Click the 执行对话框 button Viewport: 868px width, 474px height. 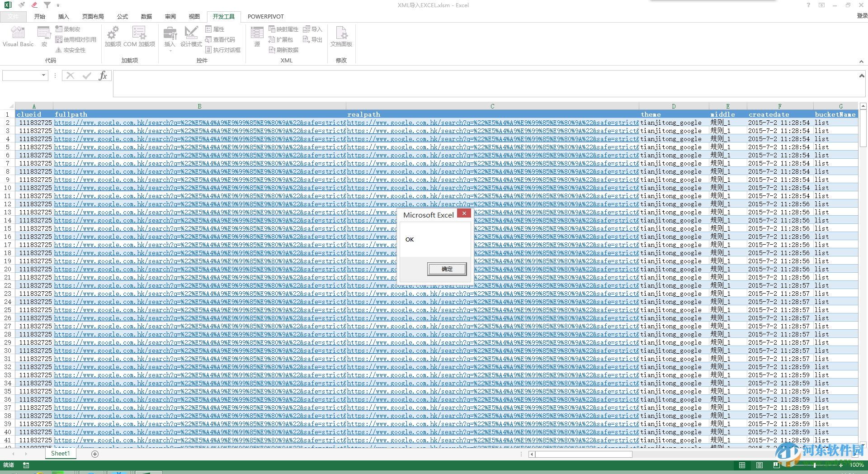point(223,50)
